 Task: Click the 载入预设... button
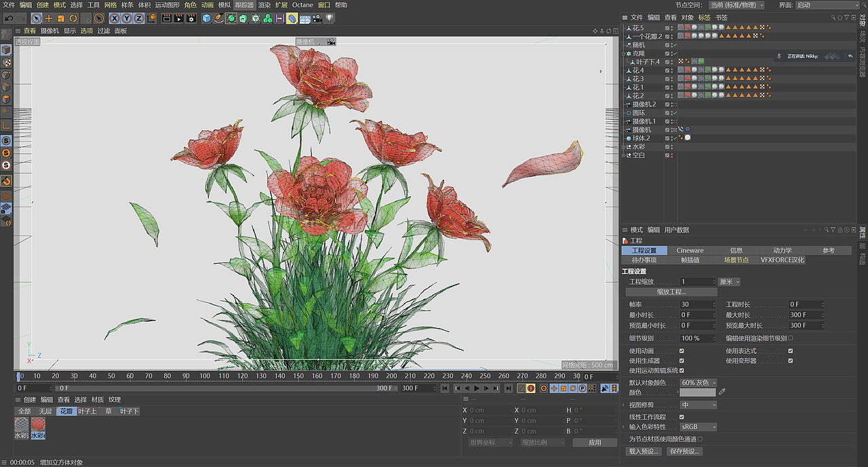644,451
